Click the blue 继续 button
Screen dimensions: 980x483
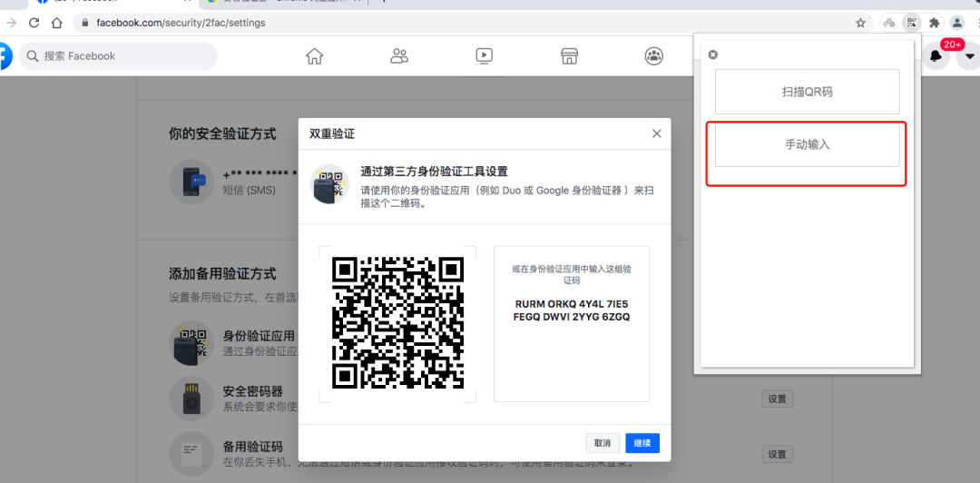click(642, 443)
